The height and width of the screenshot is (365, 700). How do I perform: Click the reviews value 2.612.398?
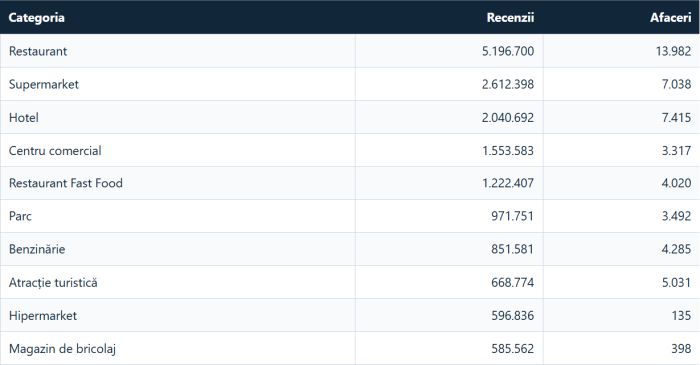click(x=508, y=84)
